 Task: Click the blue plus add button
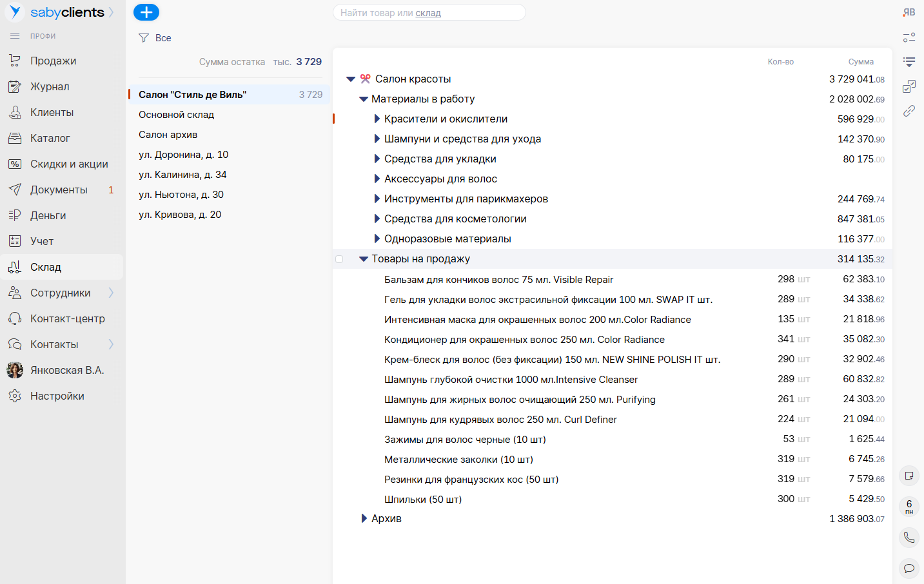pyautogui.click(x=146, y=12)
